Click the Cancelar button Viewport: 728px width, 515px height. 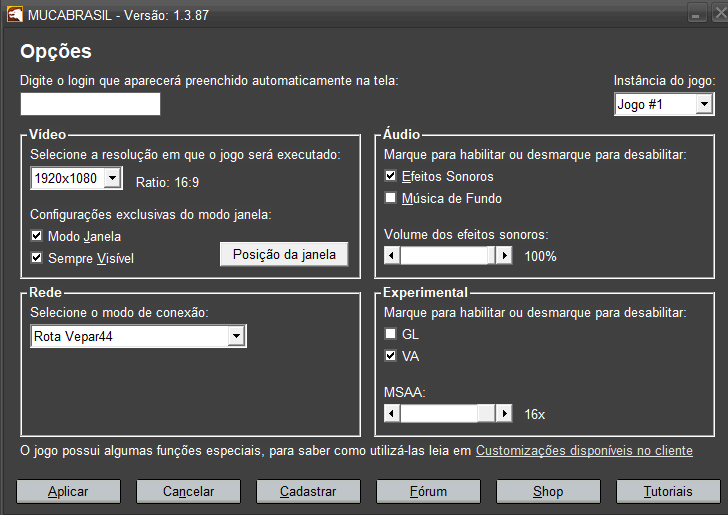click(x=189, y=491)
